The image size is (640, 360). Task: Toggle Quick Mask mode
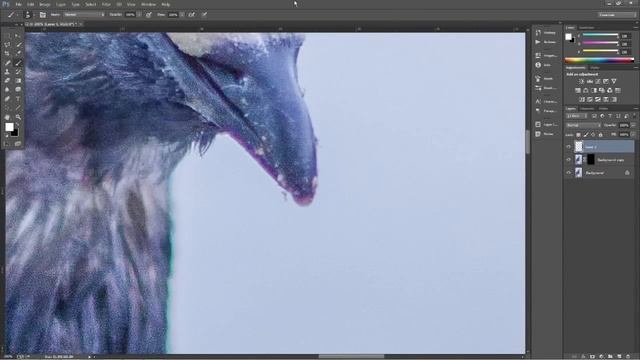click(7, 143)
